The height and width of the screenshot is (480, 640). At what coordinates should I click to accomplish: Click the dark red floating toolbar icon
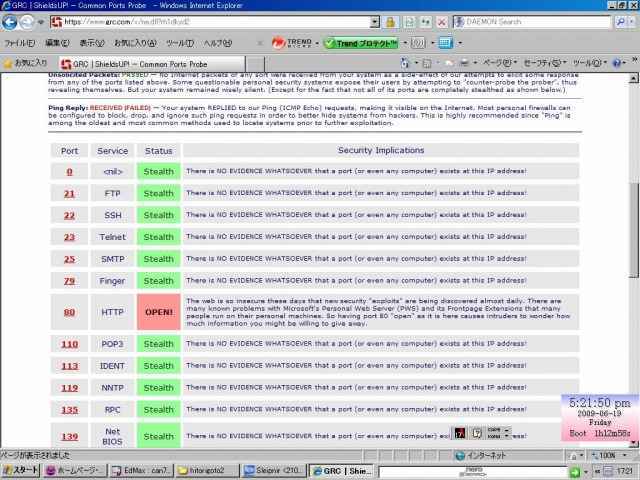tap(460, 433)
